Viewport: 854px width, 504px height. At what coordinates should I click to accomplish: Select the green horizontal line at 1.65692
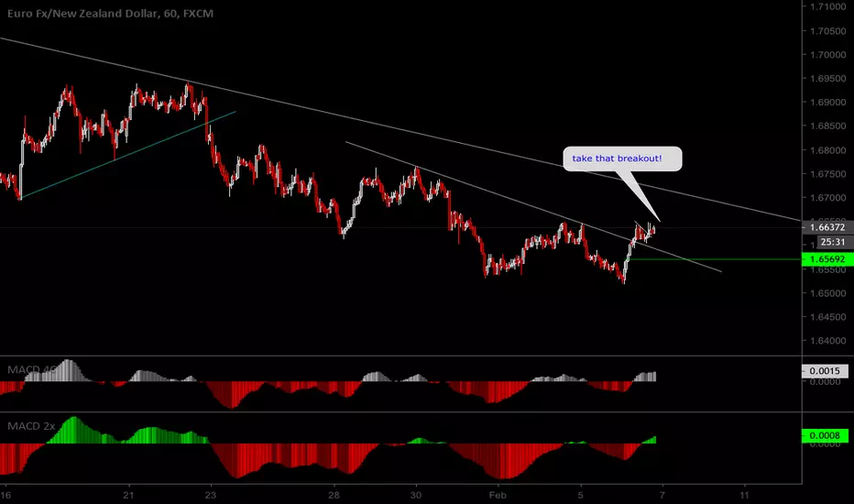click(x=714, y=259)
